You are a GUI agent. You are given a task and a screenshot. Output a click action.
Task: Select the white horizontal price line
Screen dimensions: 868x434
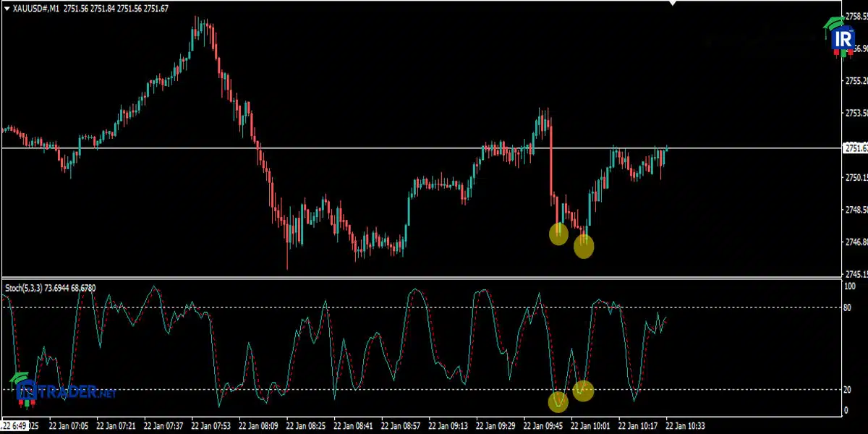click(421, 148)
